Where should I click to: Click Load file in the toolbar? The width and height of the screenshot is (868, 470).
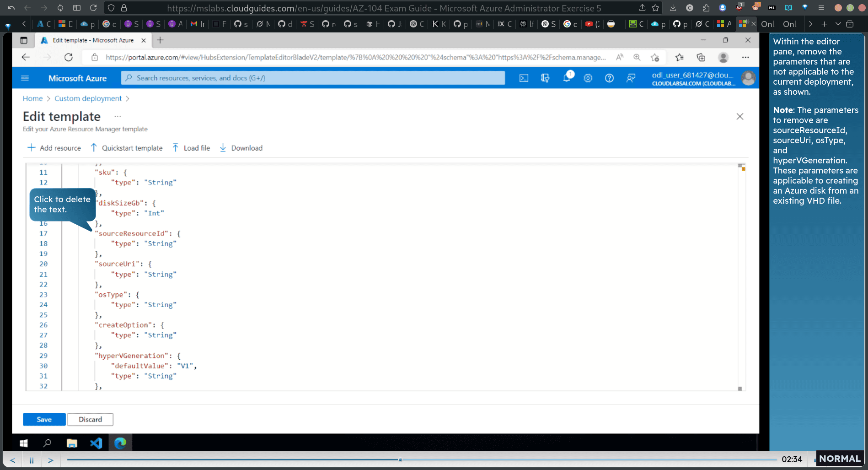coord(191,148)
